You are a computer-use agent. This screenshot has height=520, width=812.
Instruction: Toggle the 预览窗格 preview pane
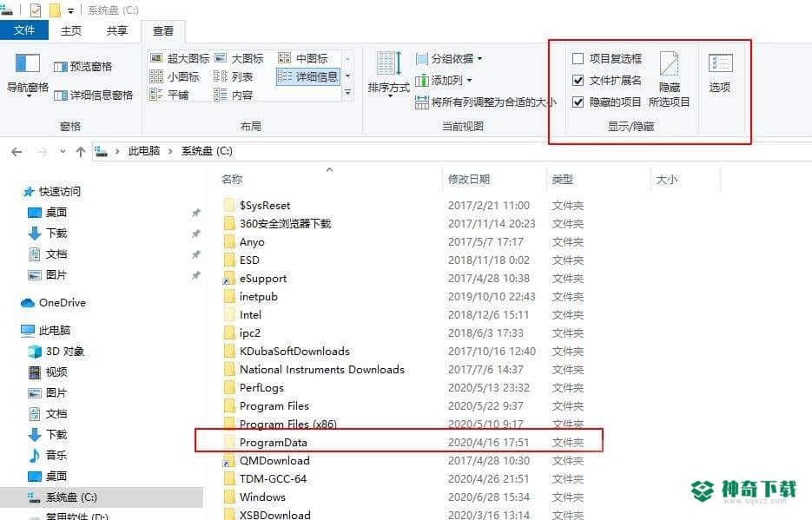point(83,66)
